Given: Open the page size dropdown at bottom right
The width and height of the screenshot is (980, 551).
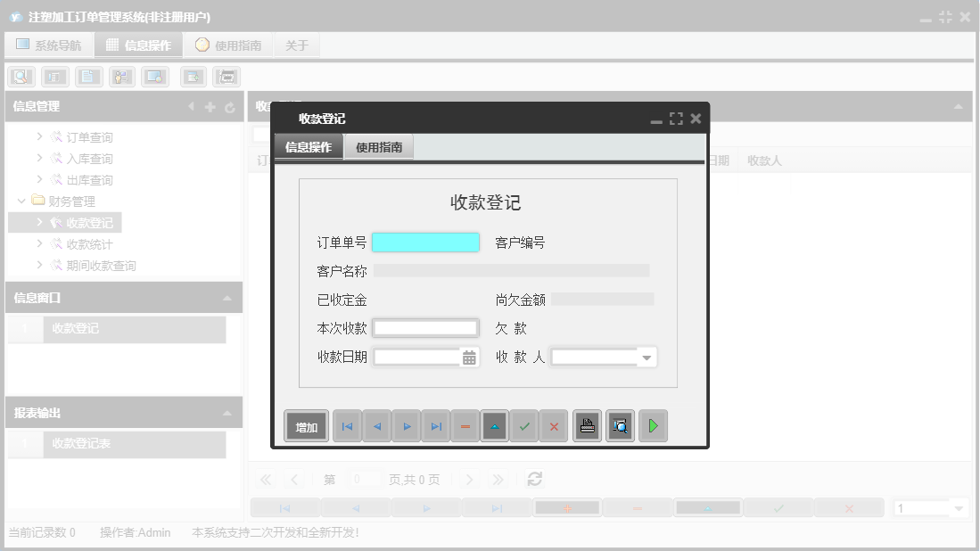Looking at the screenshot, I should [x=957, y=506].
